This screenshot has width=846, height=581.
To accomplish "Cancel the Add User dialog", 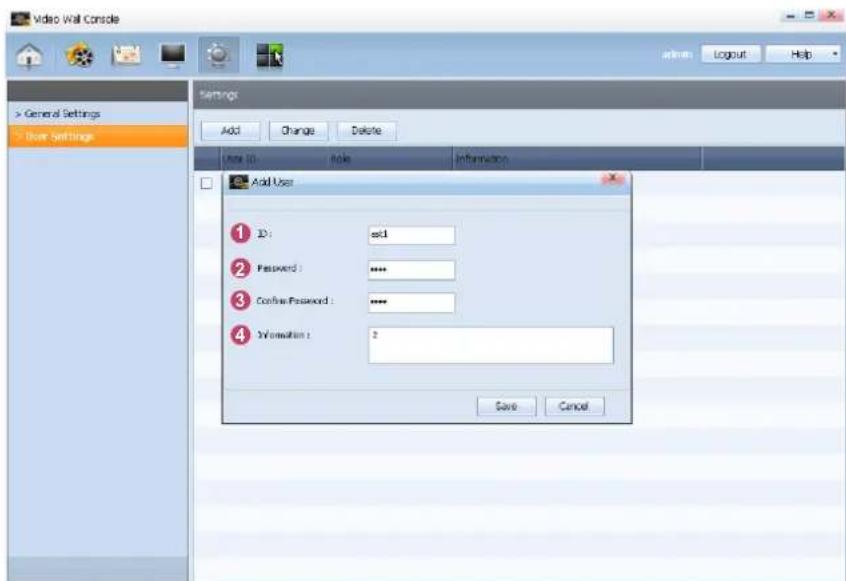I will (574, 406).
